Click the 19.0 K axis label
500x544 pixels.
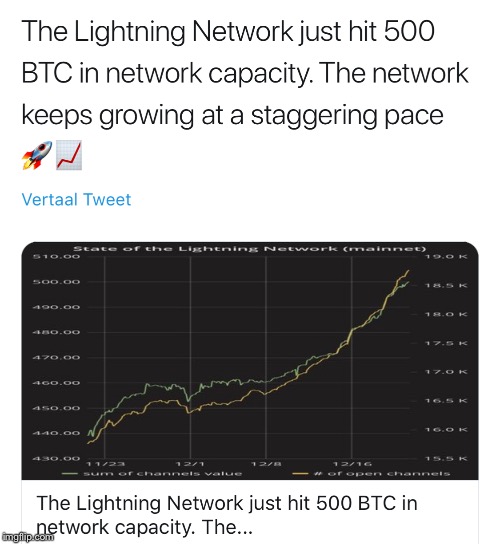(447, 257)
